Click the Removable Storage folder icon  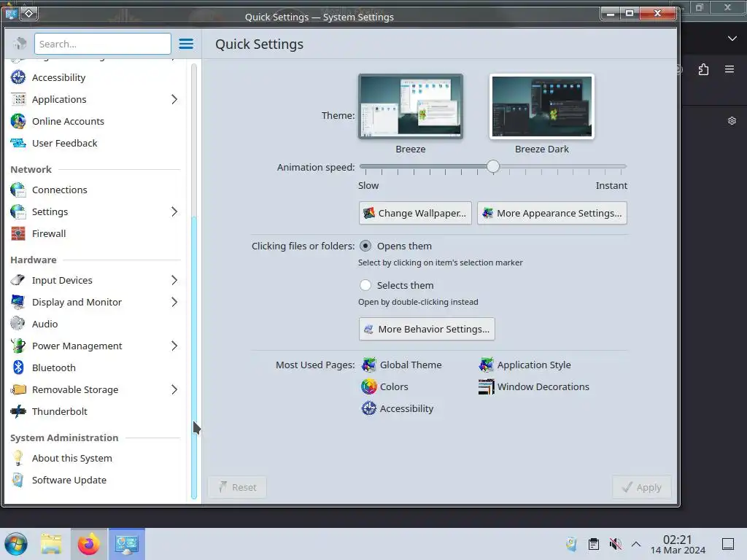tap(18, 389)
